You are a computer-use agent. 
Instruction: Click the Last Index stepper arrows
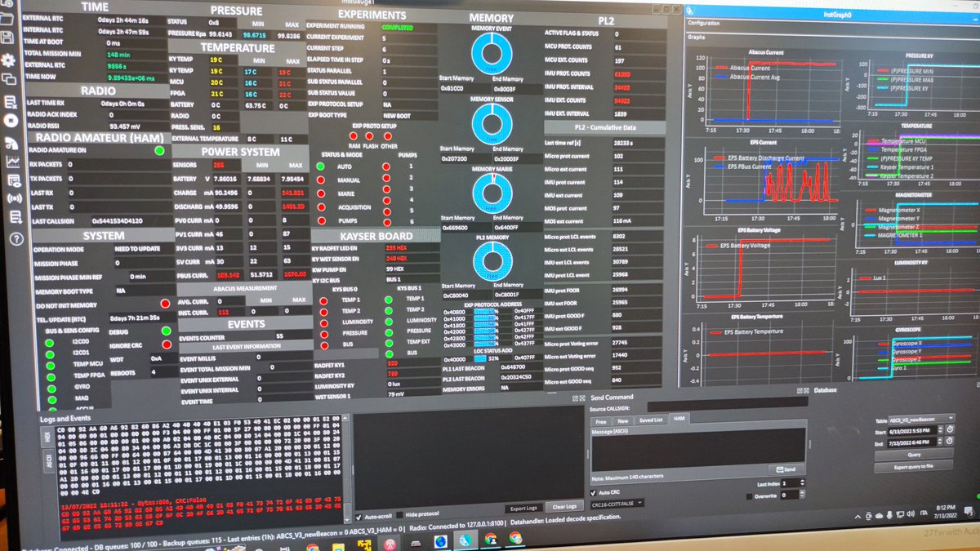(x=802, y=483)
